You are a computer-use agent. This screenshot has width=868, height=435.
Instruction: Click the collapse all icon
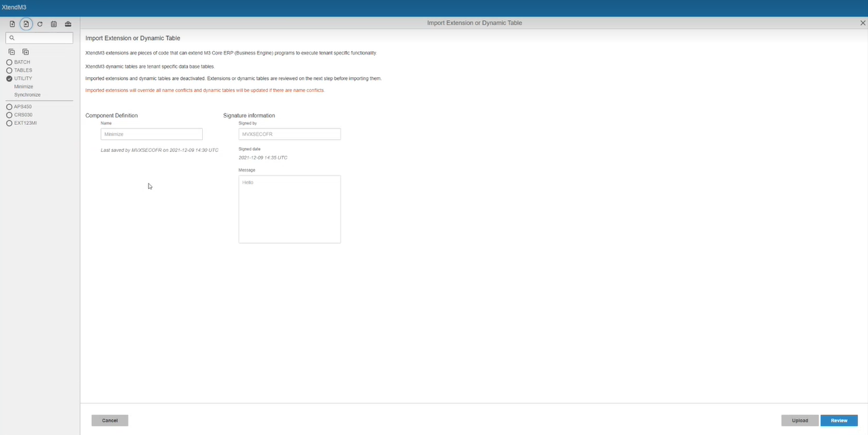[11, 52]
